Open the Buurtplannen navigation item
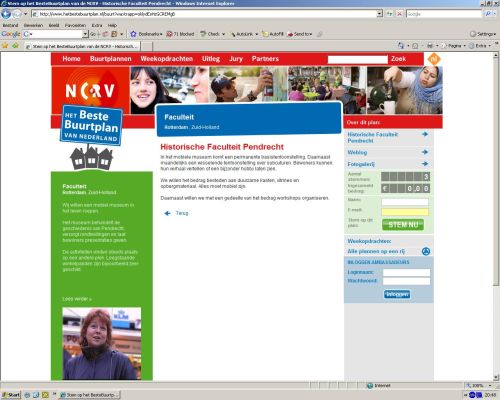This screenshot has width=500, height=400. coord(110,59)
